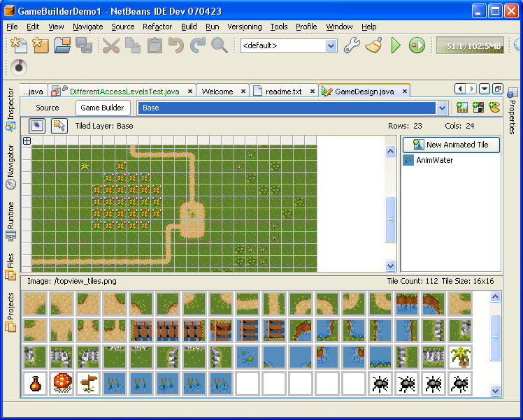Run the main project with green arrow
Image resolution: width=523 pixels, height=420 pixels.
396,45
